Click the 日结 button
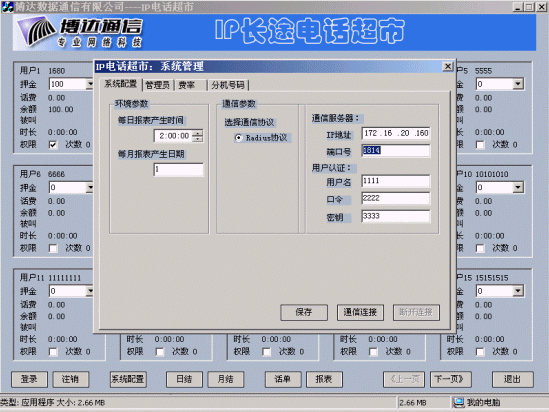 (184, 379)
